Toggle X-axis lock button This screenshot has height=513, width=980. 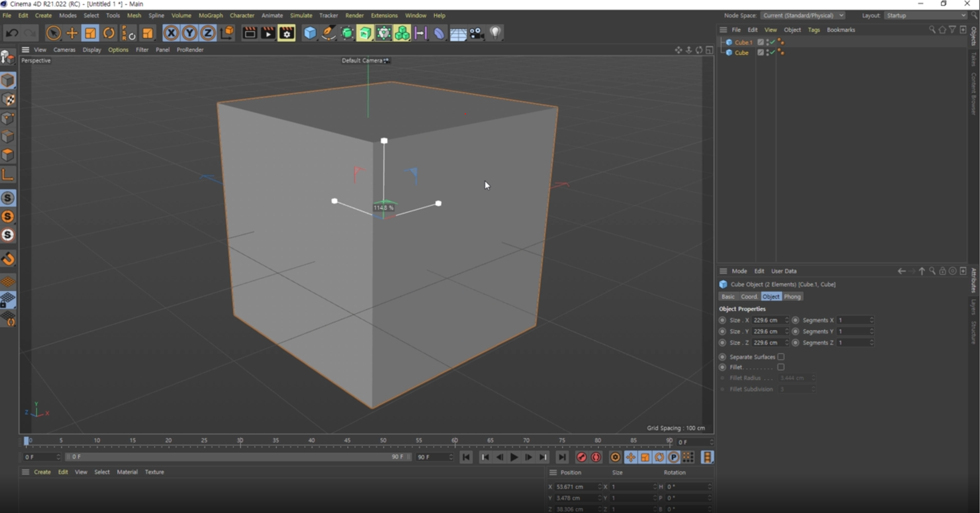[171, 33]
